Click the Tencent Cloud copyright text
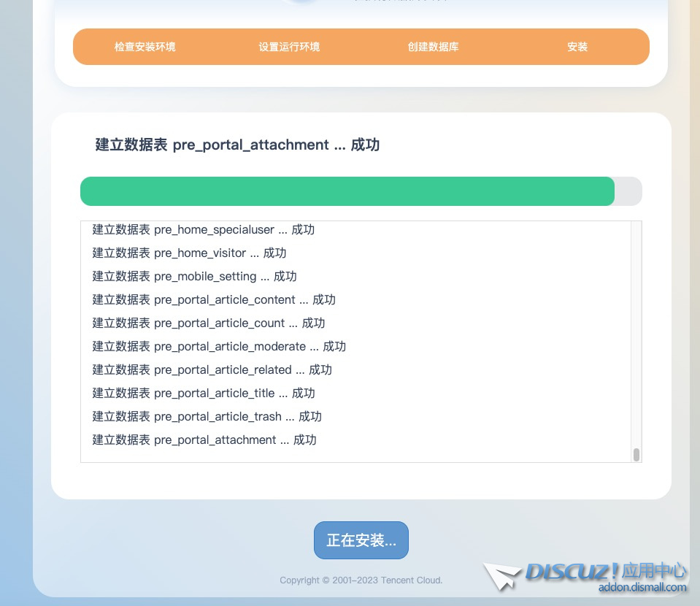 pos(361,580)
